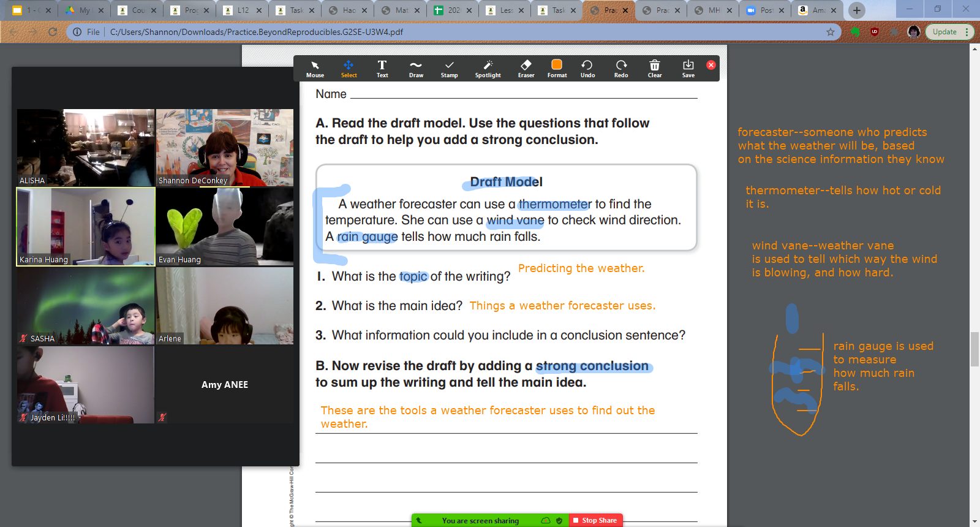This screenshot has width=980, height=527.
Task: Close the Amazon tab
Action: click(834, 10)
